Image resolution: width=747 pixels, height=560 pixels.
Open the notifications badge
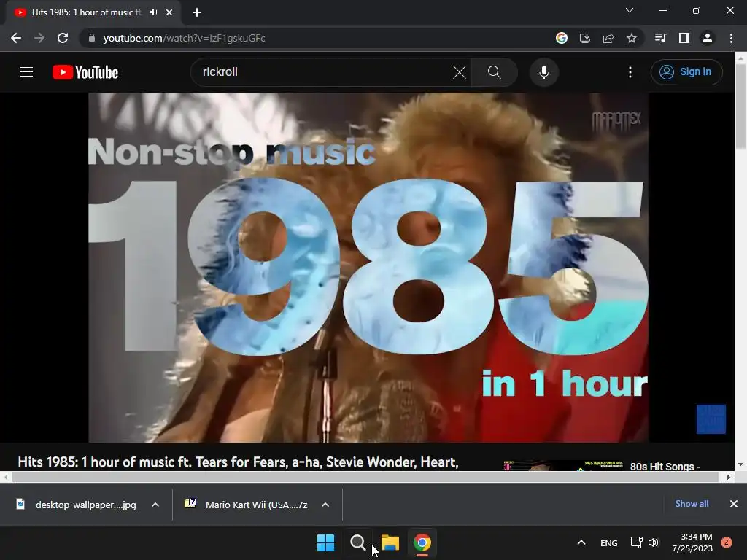(727, 542)
